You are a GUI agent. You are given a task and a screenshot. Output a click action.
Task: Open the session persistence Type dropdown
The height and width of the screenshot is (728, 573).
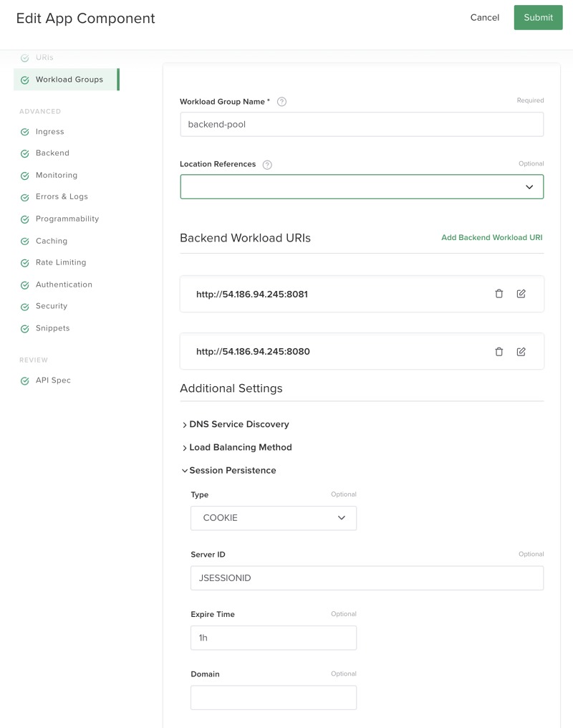point(274,518)
